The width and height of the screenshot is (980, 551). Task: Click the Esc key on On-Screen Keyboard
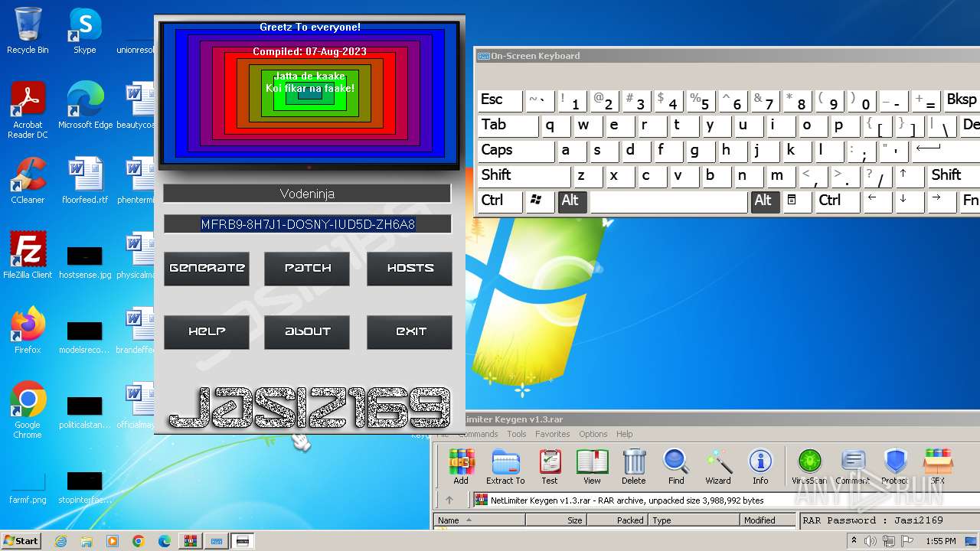tap(500, 100)
